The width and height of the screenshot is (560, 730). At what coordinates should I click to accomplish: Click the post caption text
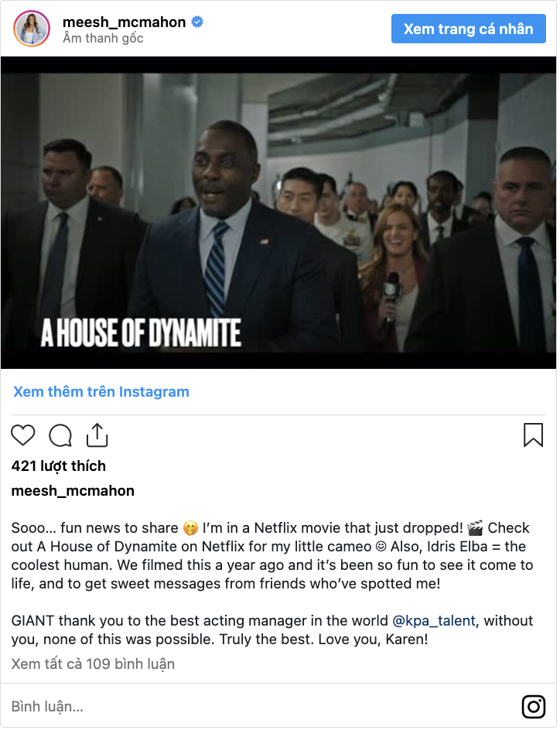point(272,584)
